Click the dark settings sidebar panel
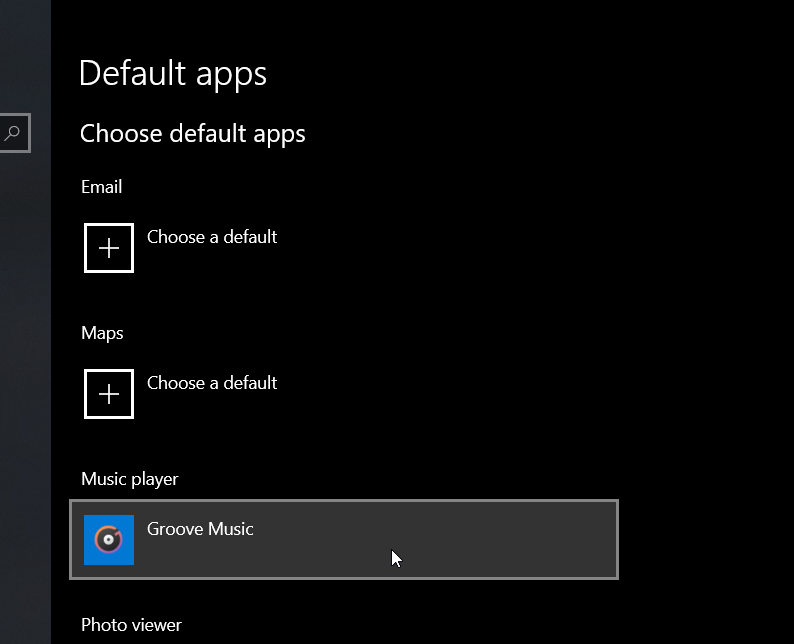Viewport: 794px width, 644px height. (x=25, y=400)
